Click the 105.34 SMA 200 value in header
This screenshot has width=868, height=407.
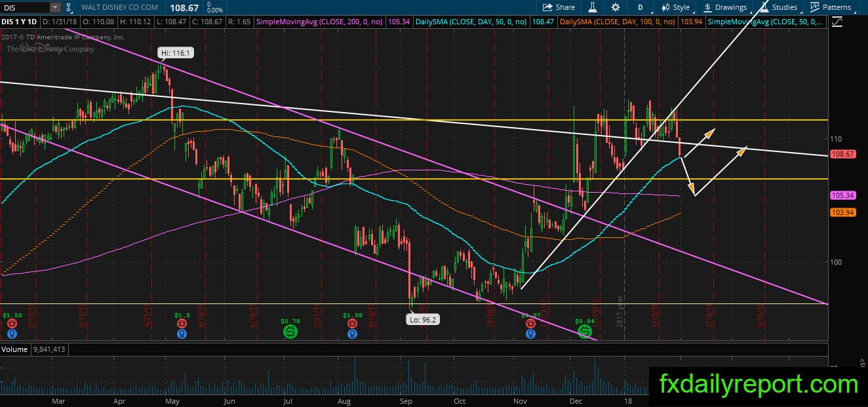tap(399, 22)
